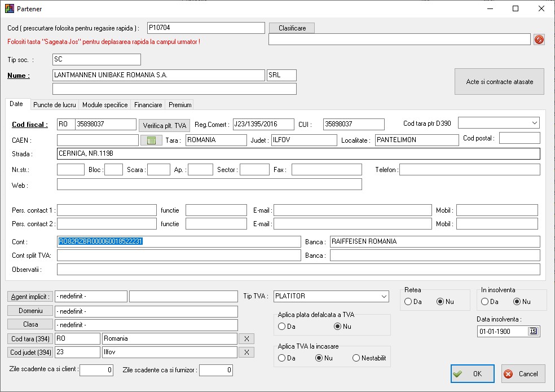Click the Partener window app icon
Viewport: 555px width, 392px height.
pos(8,9)
